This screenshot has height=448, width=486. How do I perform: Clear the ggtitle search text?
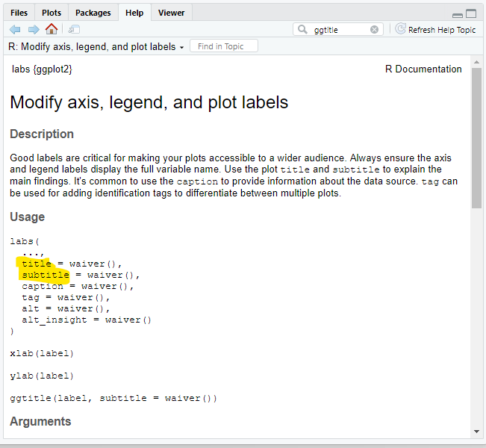coord(375,29)
